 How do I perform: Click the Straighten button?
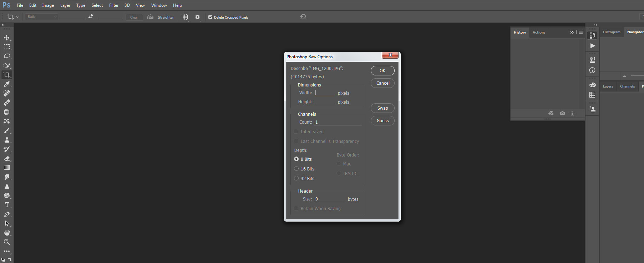click(161, 17)
